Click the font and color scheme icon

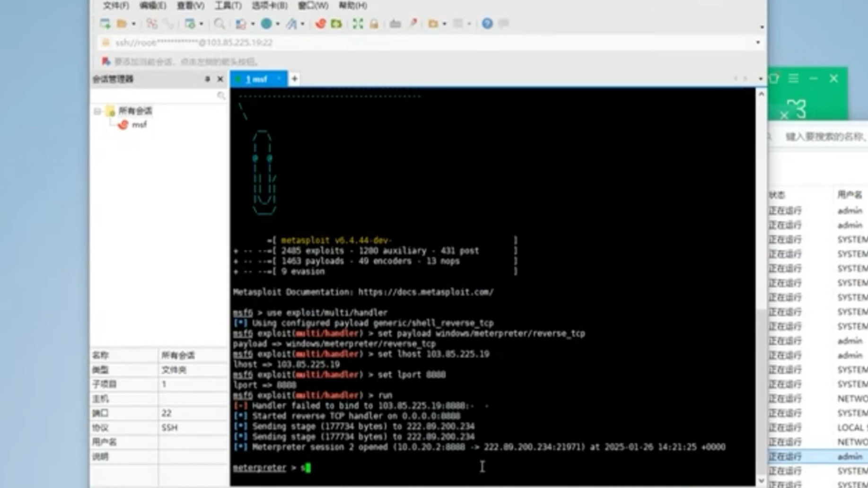pyautogui.click(x=291, y=23)
